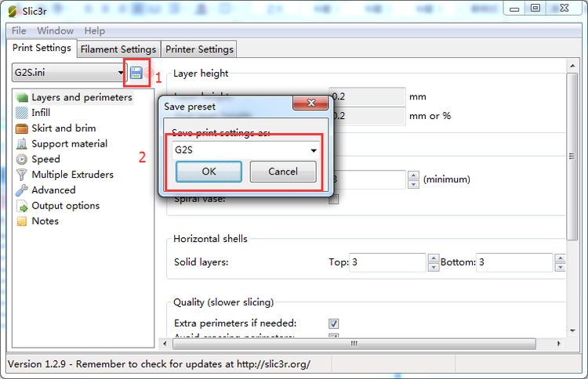
Task: Minimize the Slic3r window
Action: pyautogui.click(x=514, y=8)
